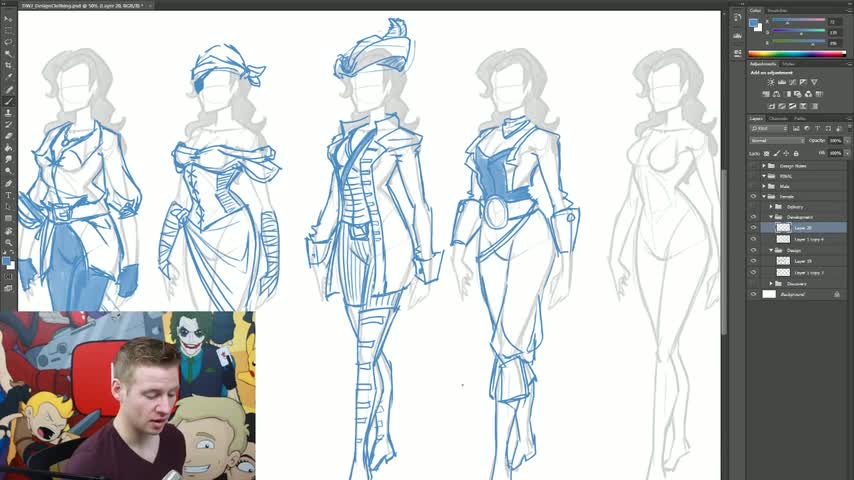Select the Shape tool

click(8, 218)
